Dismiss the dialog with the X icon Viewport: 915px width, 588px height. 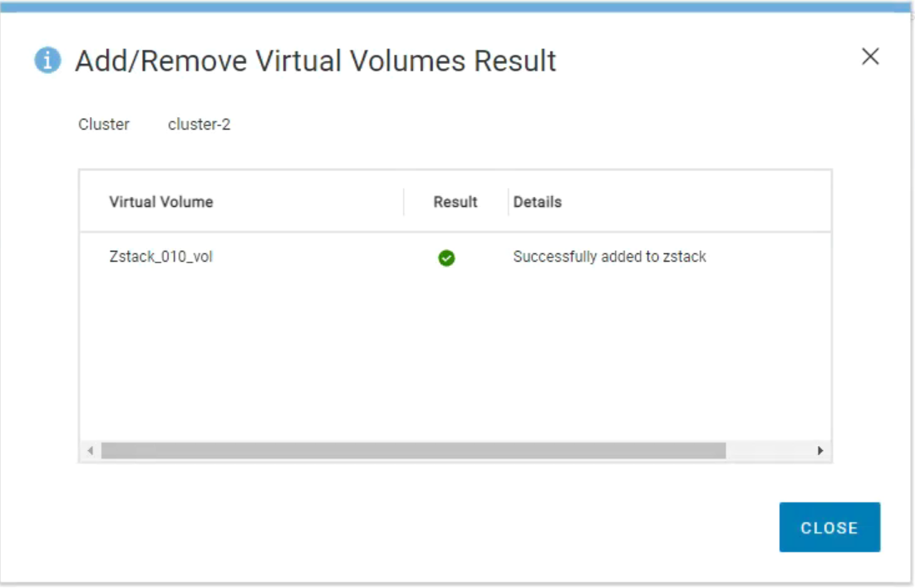(x=869, y=56)
